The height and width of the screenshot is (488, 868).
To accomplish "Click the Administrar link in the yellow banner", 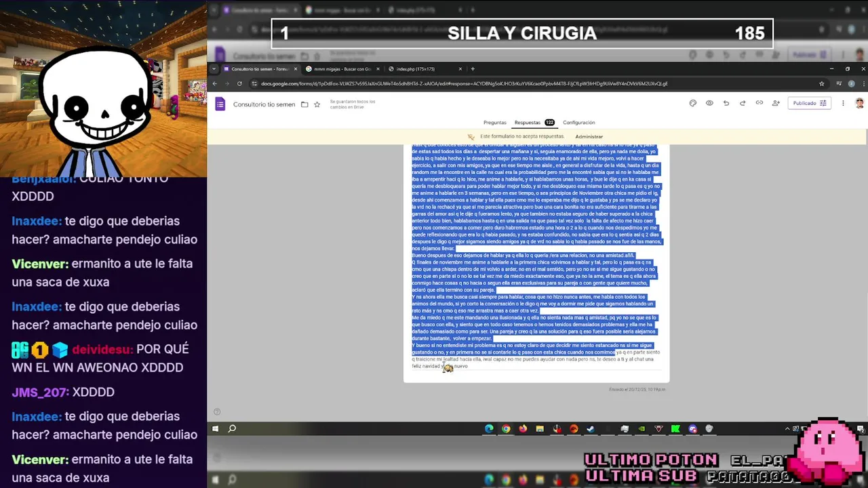I will pyautogui.click(x=589, y=136).
